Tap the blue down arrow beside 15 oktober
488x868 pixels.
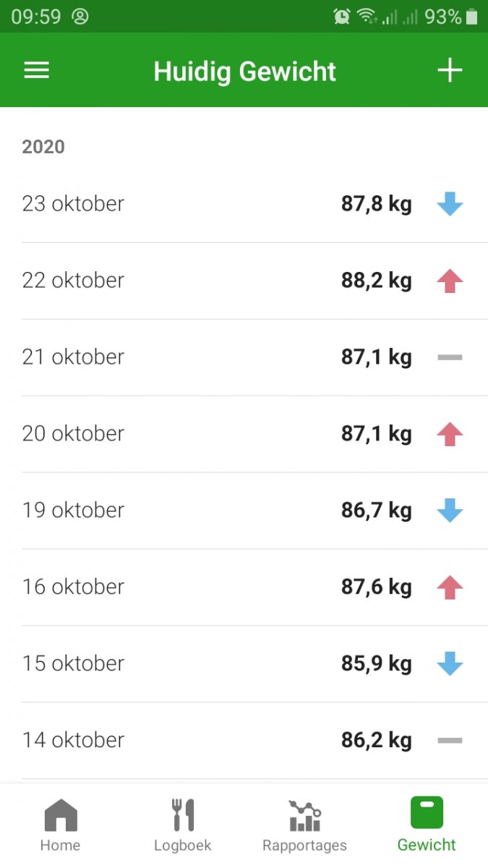pos(451,664)
